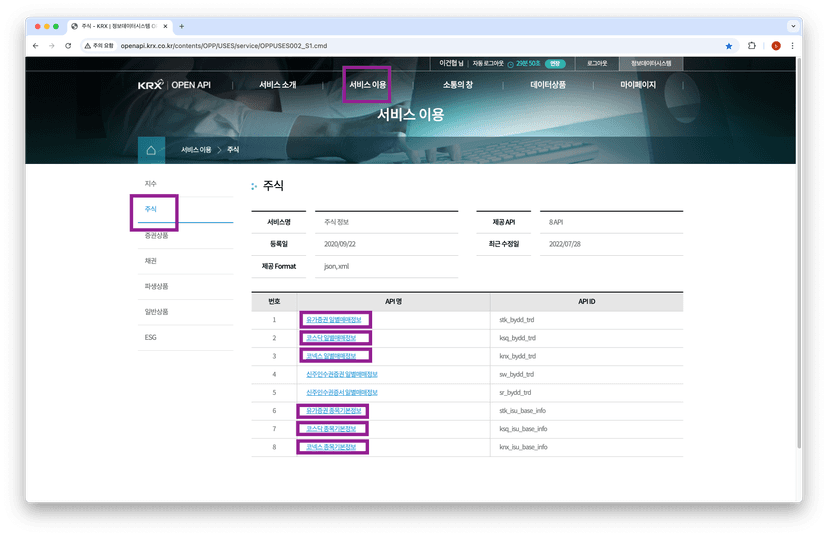
Task: Select 채권 in the left sidebar
Action: tap(150, 261)
